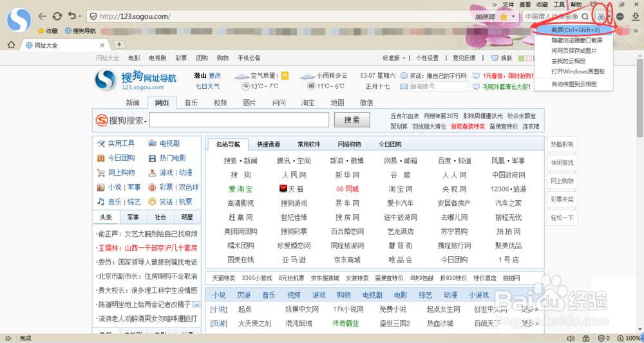Screen dimensions: 644x343
Task: Pick the pink skin color swatch
Action: click(529, 59)
